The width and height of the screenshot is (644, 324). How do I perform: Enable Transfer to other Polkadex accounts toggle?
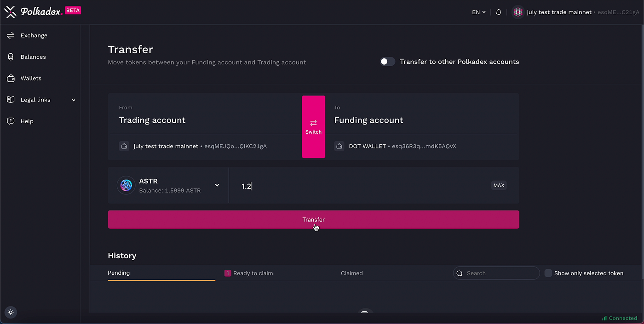click(x=387, y=62)
